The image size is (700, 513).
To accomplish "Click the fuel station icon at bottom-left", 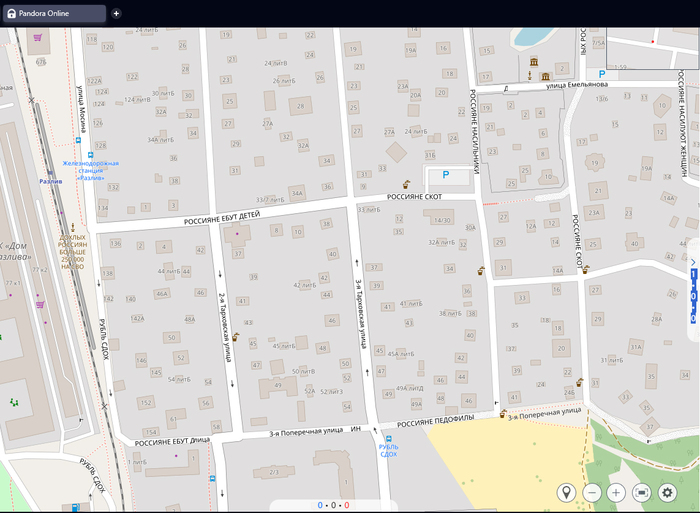I will click(75, 507).
